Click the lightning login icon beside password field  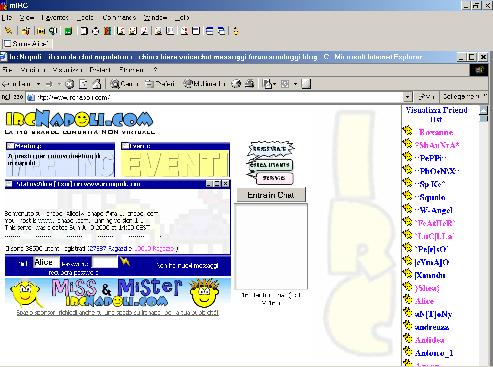(125, 262)
